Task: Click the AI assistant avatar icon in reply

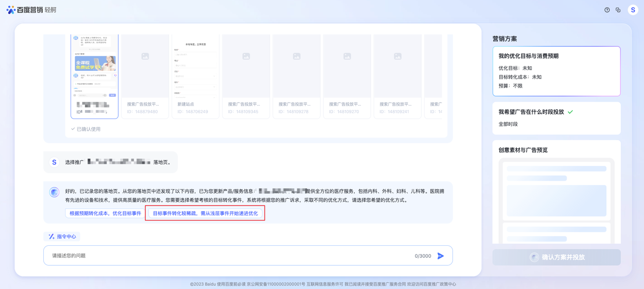Action: pos(54,192)
